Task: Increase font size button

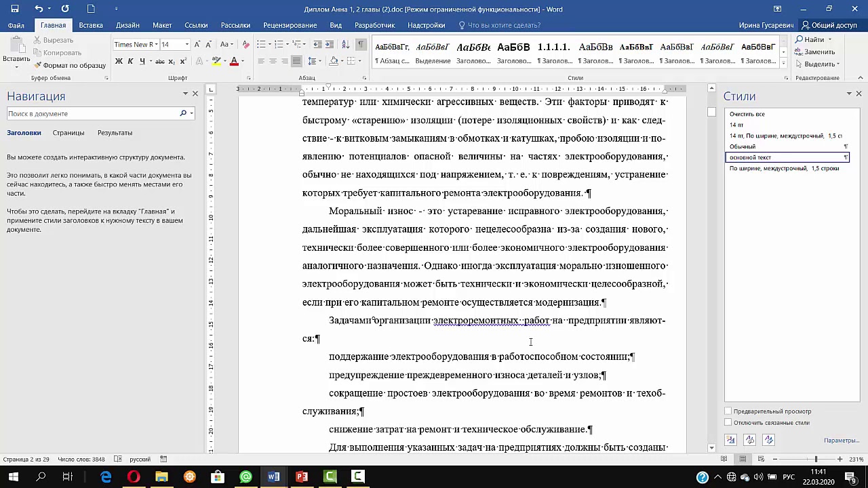Action: 197,45
